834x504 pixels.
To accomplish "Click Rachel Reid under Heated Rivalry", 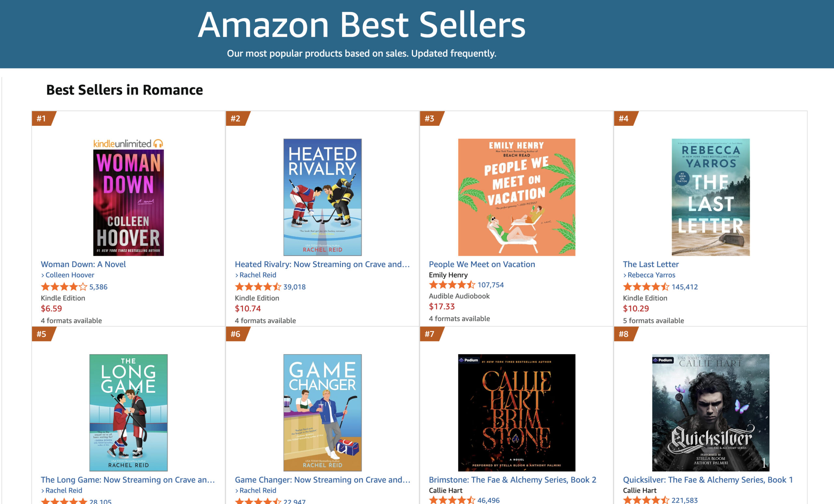I will (x=258, y=275).
